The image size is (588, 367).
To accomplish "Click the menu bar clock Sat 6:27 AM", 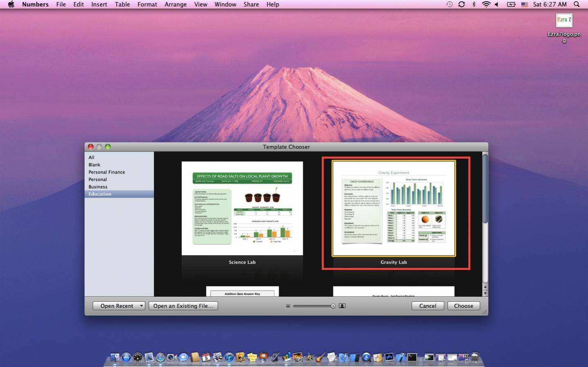I will (550, 4).
